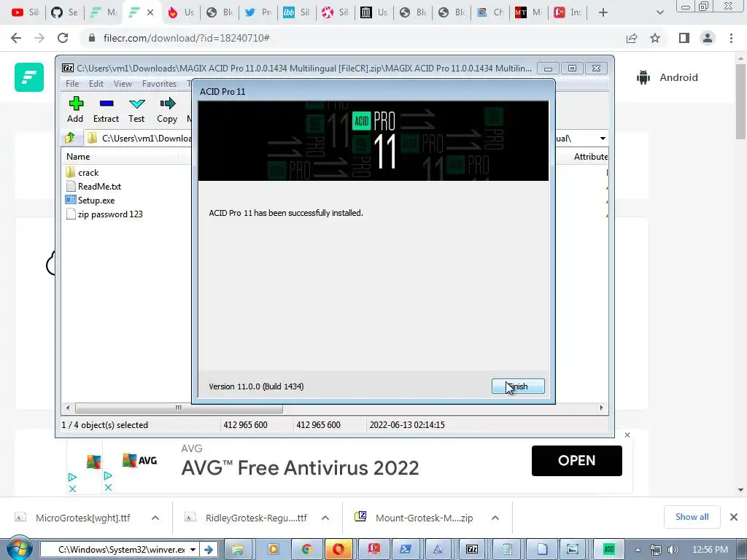Image resolution: width=747 pixels, height=560 pixels.
Task: Reload the page in Chrome
Action: point(63,38)
